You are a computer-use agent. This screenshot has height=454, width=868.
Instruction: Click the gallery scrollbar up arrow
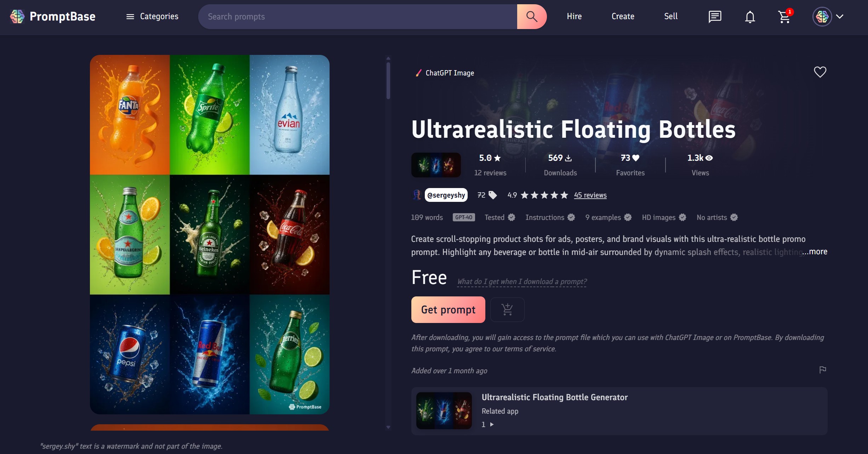tap(388, 58)
